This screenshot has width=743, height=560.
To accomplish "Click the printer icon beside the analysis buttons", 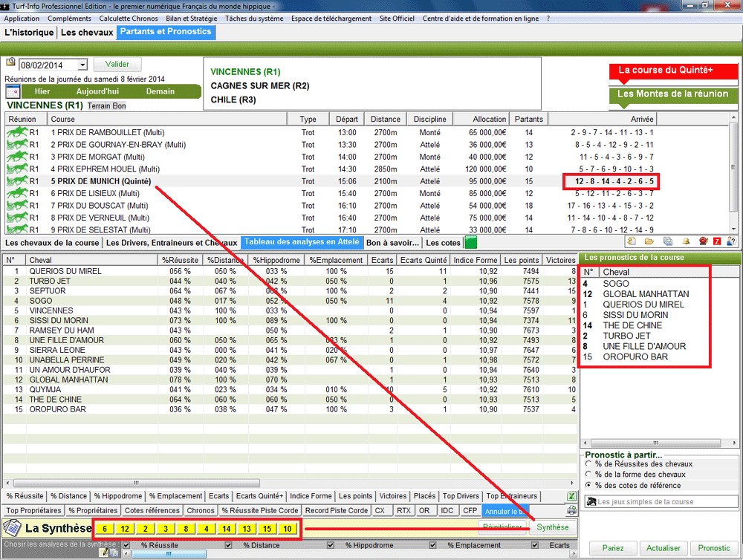I will tap(572, 510).
